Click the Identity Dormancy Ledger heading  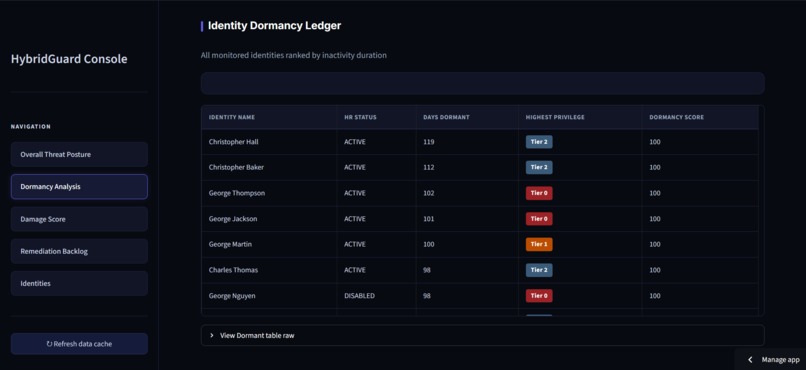[x=274, y=26]
